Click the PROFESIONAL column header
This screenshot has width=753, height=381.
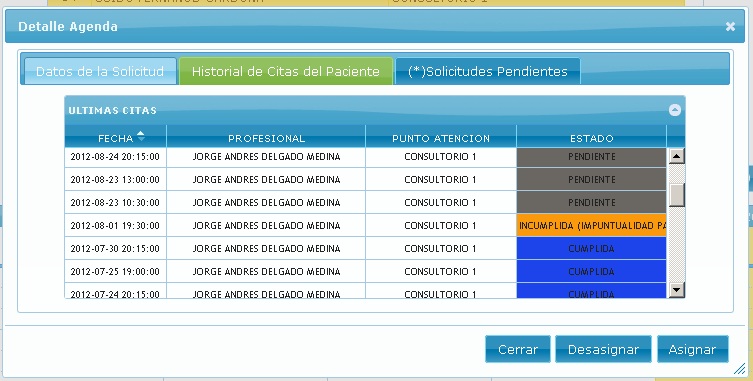point(266,138)
